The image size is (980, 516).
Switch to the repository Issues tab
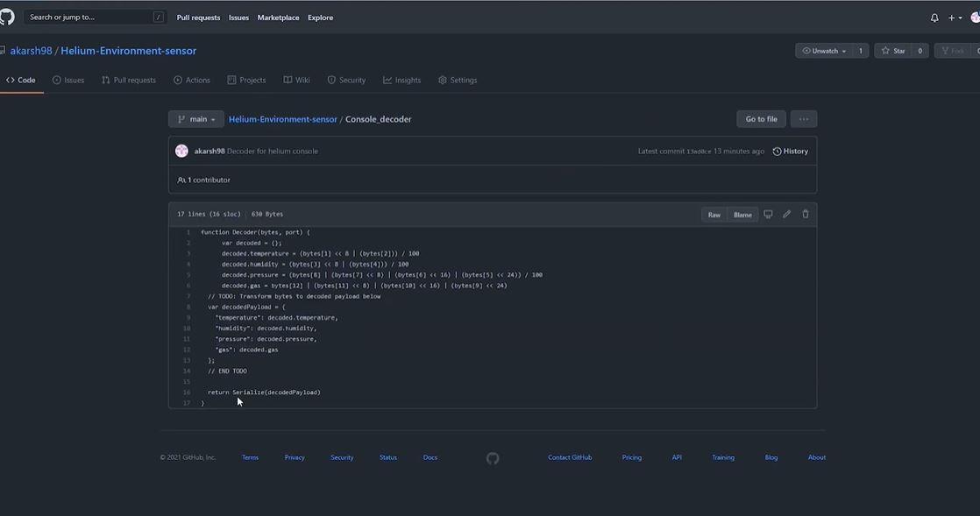pos(68,80)
